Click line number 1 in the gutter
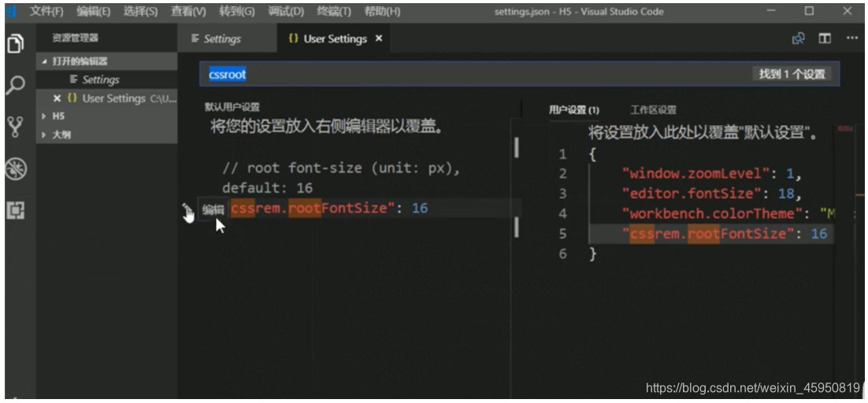This screenshot has width=868, height=403. pos(563,154)
